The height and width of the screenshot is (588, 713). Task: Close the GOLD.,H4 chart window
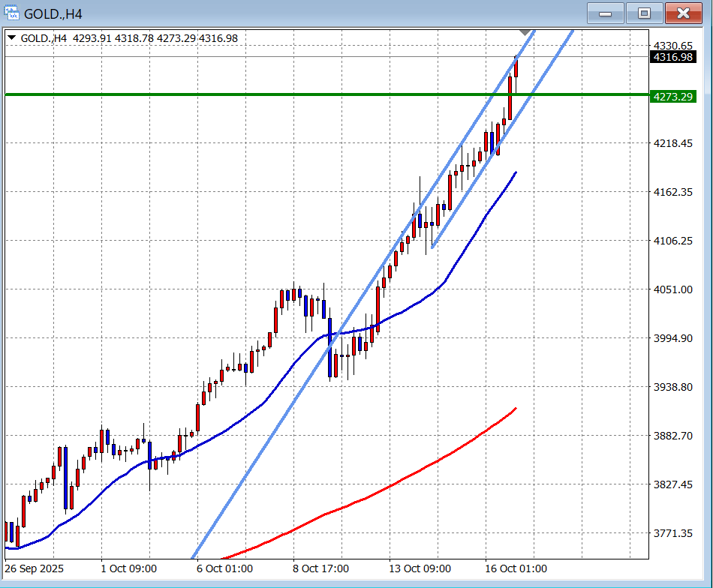point(683,13)
